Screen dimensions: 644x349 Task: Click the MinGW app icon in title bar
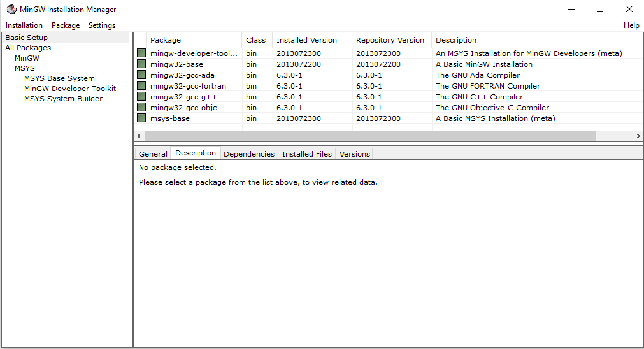[x=11, y=9]
